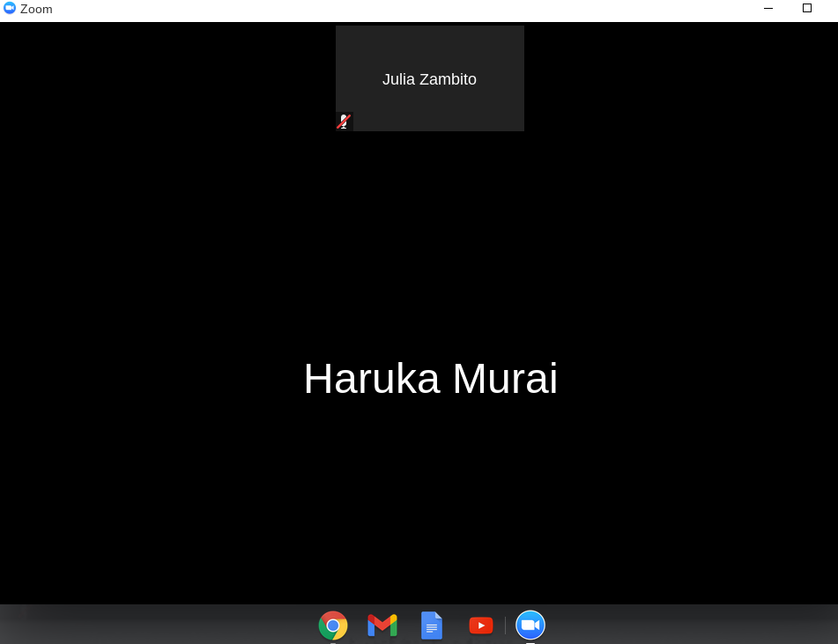Click the Zoom title text in title bar
Image resolution: width=838 pixels, height=644 pixels.
36,9
